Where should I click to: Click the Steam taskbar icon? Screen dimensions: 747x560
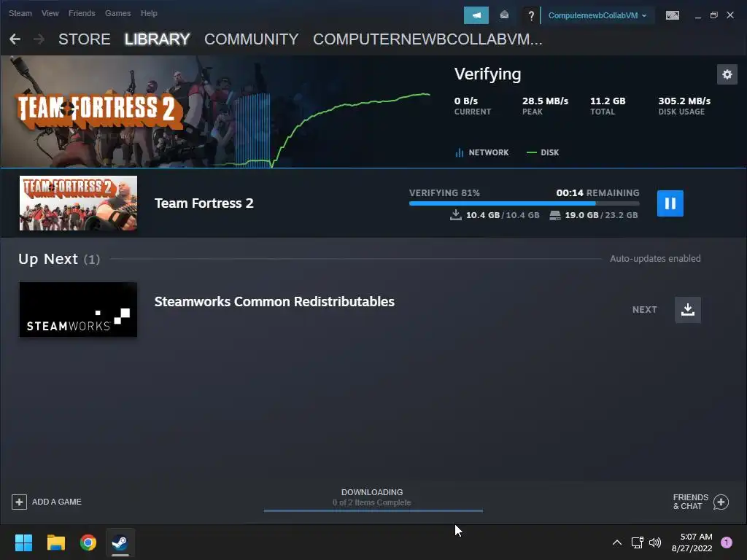(x=120, y=542)
